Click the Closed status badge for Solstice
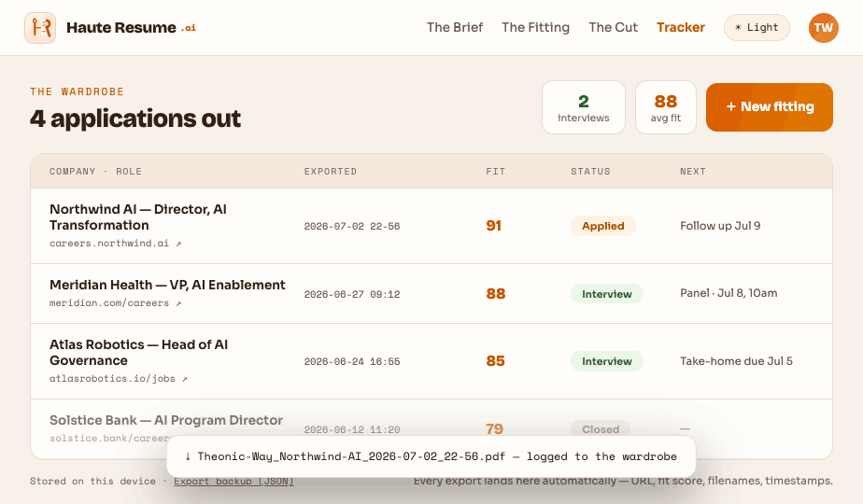 pos(601,429)
